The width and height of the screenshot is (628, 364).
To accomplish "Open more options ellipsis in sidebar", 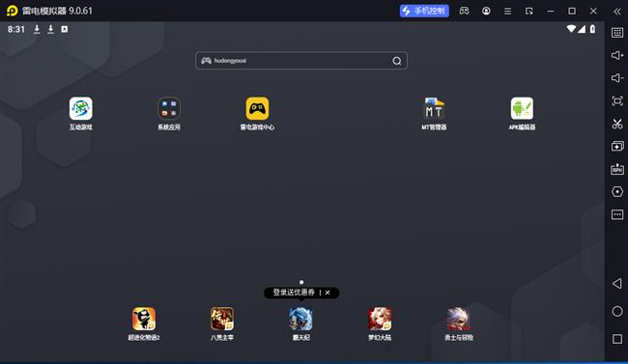I will [x=617, y=214].
